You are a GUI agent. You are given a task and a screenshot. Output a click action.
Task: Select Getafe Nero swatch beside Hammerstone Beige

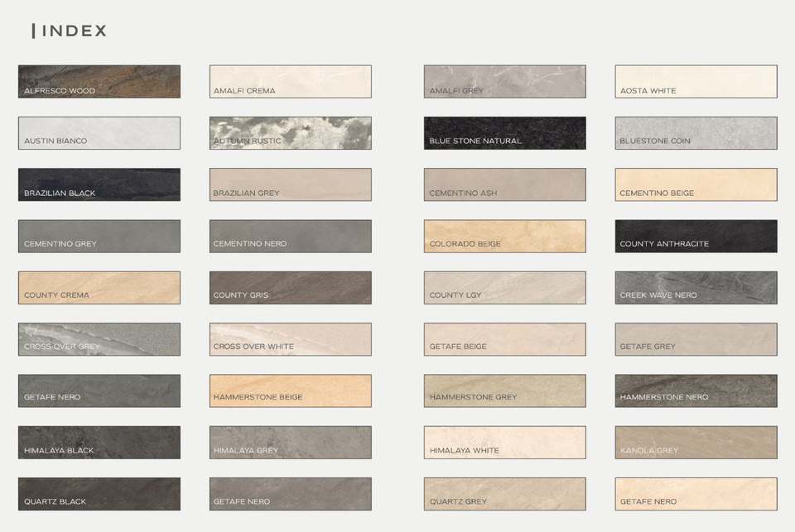pyautogui.click(x=99, y=391)
